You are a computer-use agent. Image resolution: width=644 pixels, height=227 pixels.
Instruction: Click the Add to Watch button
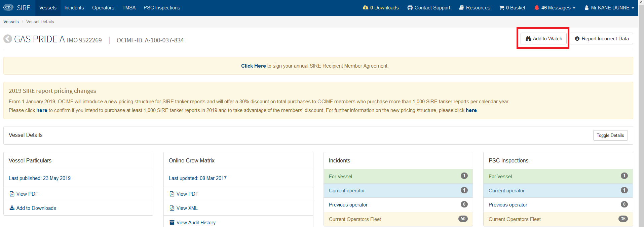543,39
